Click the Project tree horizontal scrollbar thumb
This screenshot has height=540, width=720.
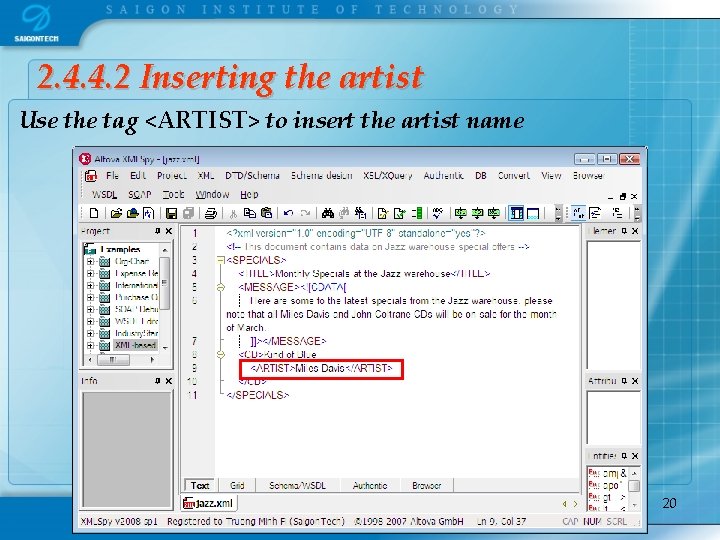point(113,360)
